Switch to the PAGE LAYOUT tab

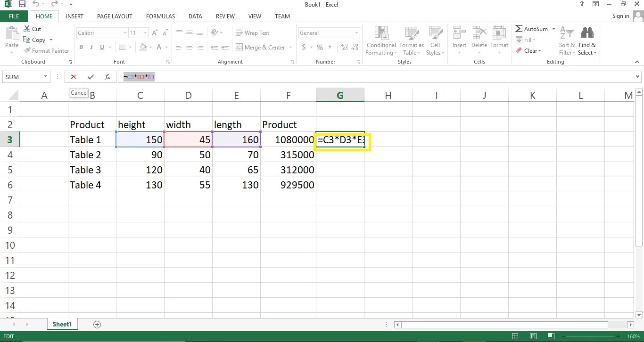click(115, 16)
